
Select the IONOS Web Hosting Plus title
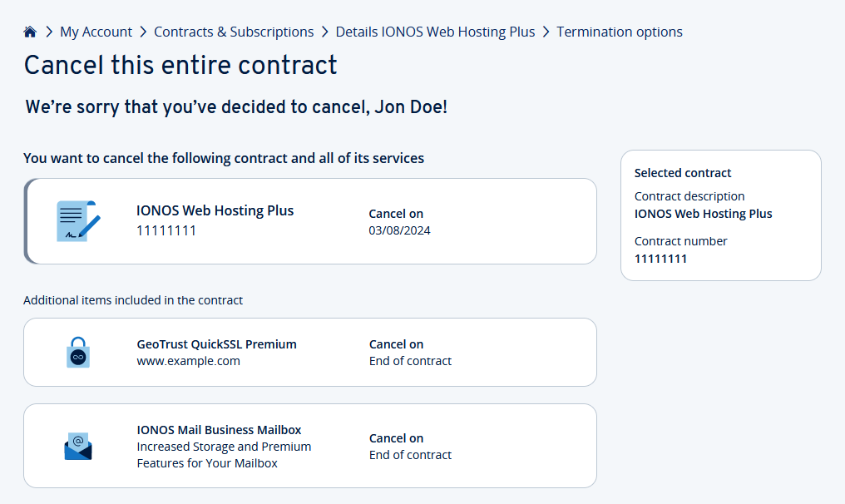215,210
